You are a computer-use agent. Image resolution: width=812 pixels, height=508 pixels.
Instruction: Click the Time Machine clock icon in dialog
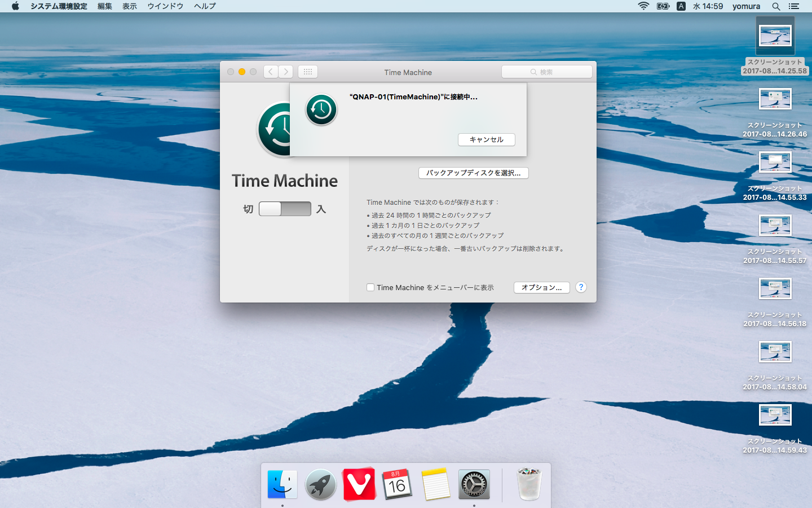tap(321, 110)
